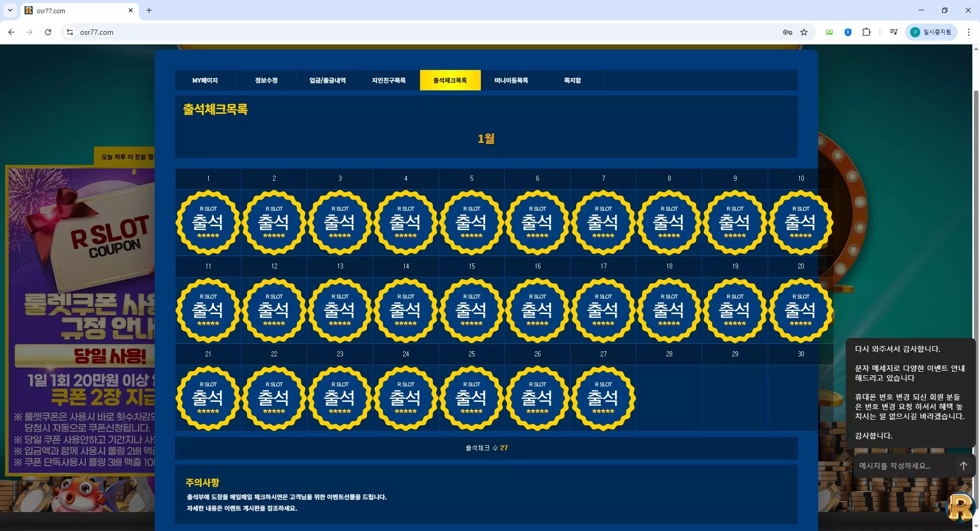The width and height of the screenshot is (980, 531).
Task: Click the empty day 28 attendance cell
Action: 669,398
